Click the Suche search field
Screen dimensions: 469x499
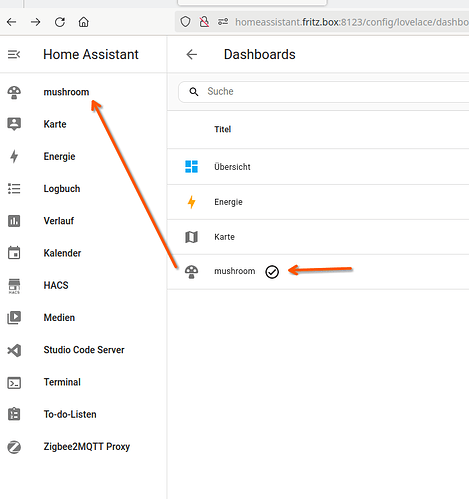click(323, 91)
